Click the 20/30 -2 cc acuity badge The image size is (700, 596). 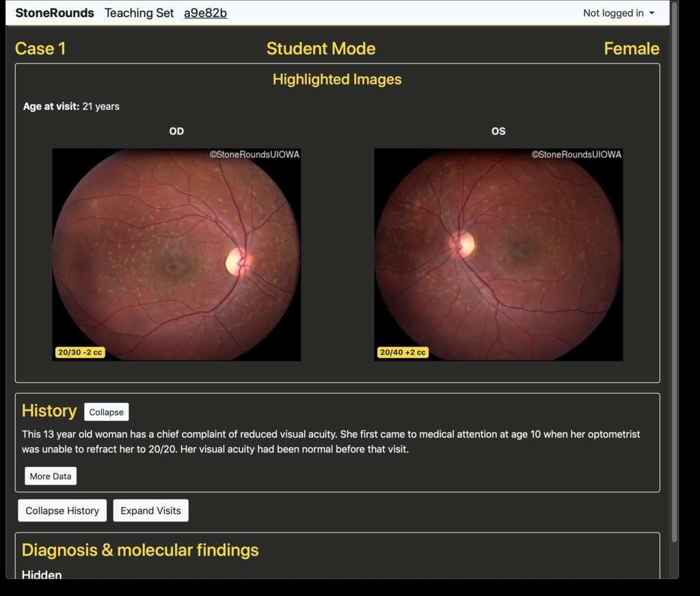point(80,353)
